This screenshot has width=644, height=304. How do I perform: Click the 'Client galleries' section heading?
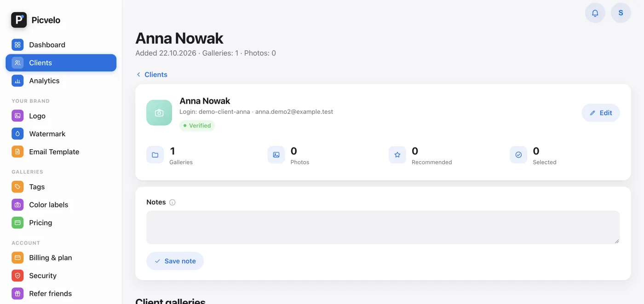coord(170,301)
